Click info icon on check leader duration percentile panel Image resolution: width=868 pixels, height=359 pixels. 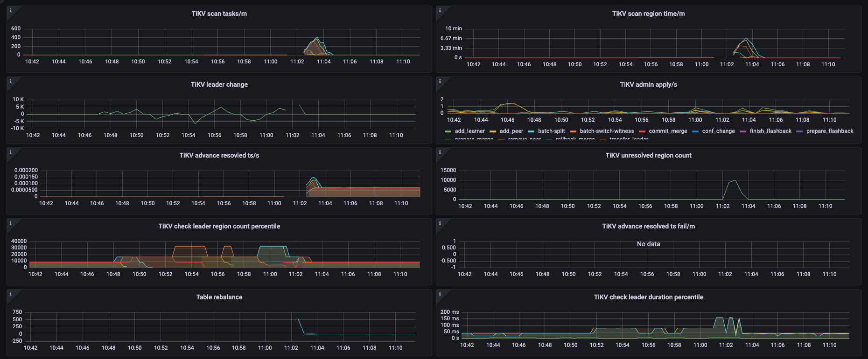pyautogui.click(x=440, y=294)
